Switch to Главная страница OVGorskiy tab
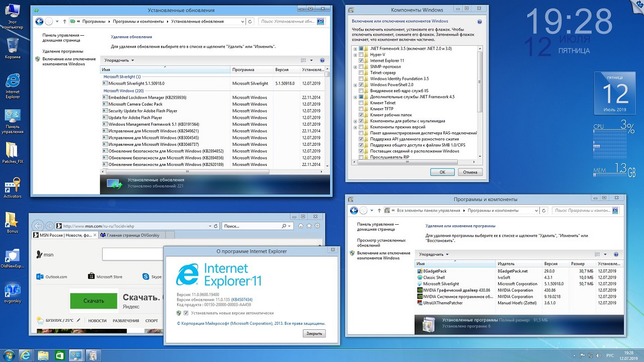The image size is (644, 362). (133, 235)
